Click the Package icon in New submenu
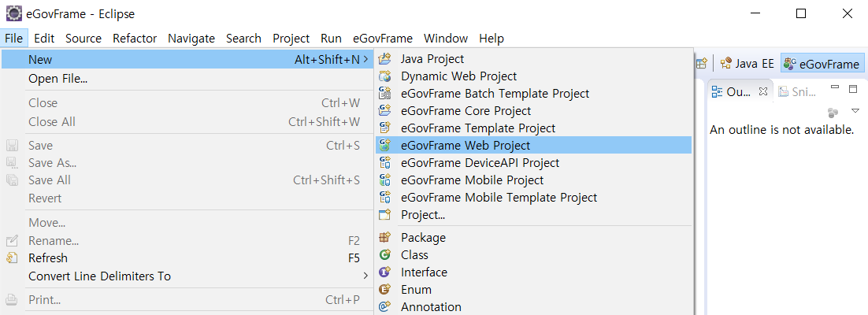 click(384, 238)
